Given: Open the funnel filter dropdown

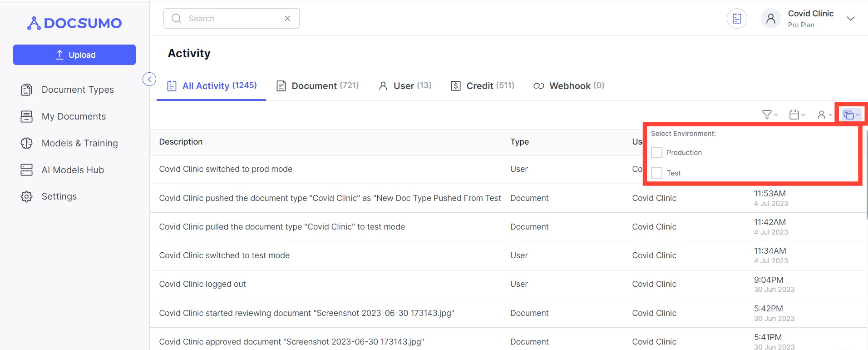Looking at the screenshot, I should pyautogui.click(x=770, y=115).
